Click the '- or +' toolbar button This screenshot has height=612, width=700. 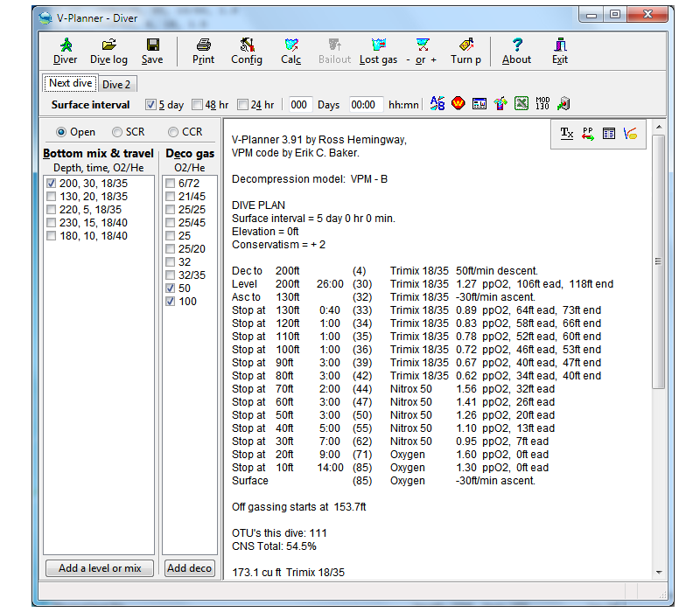click(422, 52)
